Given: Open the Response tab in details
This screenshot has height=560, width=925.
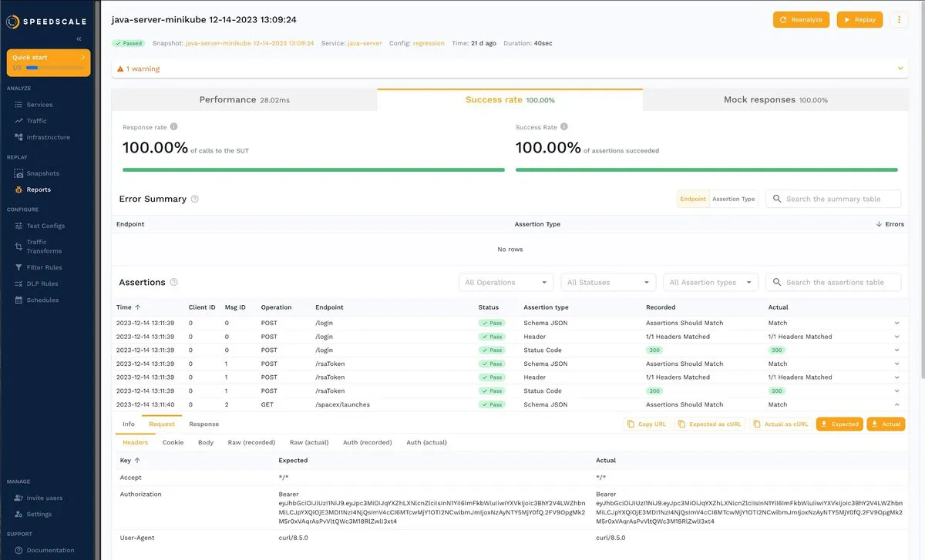Looking at the screenshot, I should click(x=203, y=424).
